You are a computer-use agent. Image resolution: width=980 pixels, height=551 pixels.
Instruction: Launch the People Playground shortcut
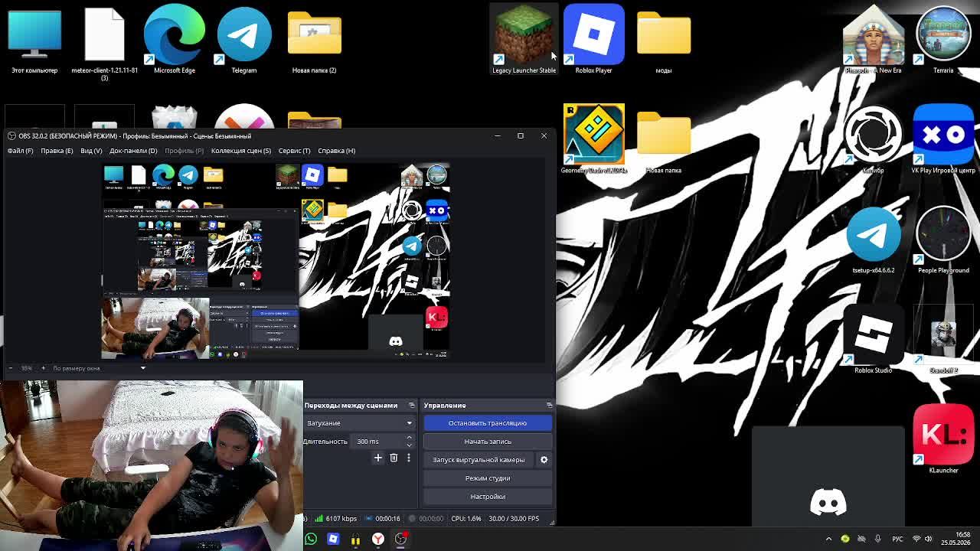point(943,239)
